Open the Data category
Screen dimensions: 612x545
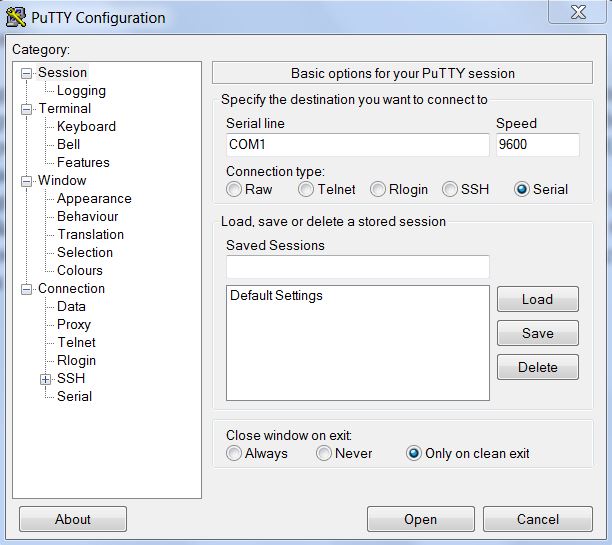tap(71, 306)
